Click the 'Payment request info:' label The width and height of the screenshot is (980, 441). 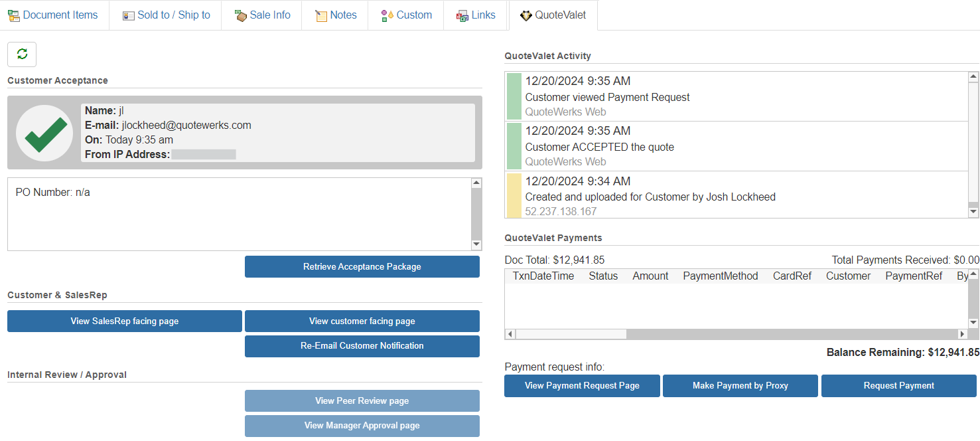pos(555,367)
